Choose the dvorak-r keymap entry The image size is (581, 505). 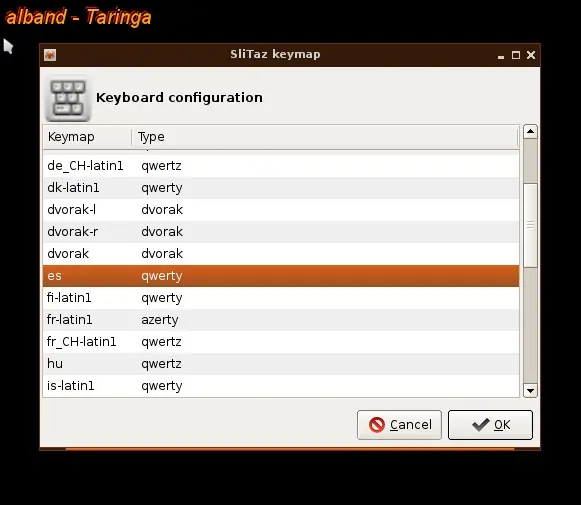click(x=281, y=232)
